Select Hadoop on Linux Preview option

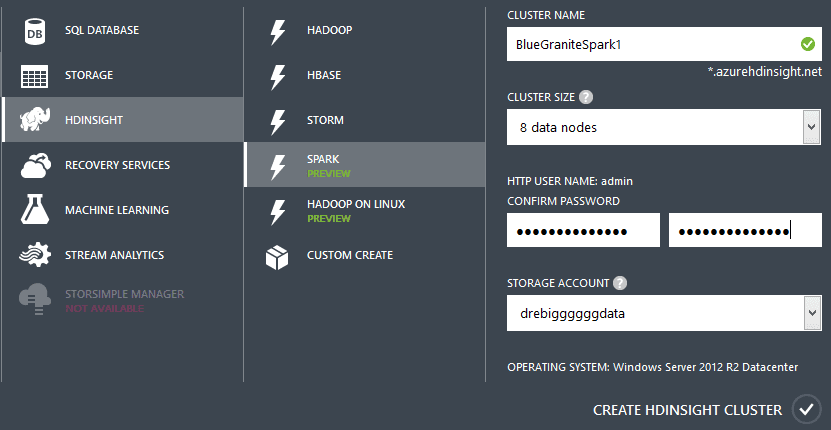365,210
